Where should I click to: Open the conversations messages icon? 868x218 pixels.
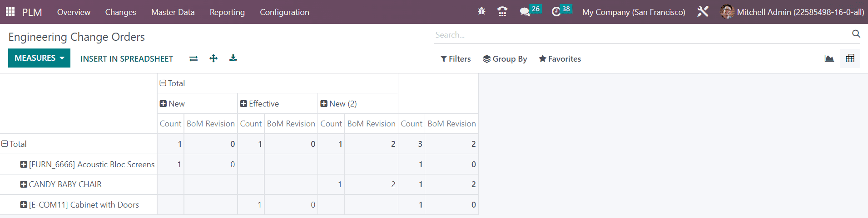point(530,11)
